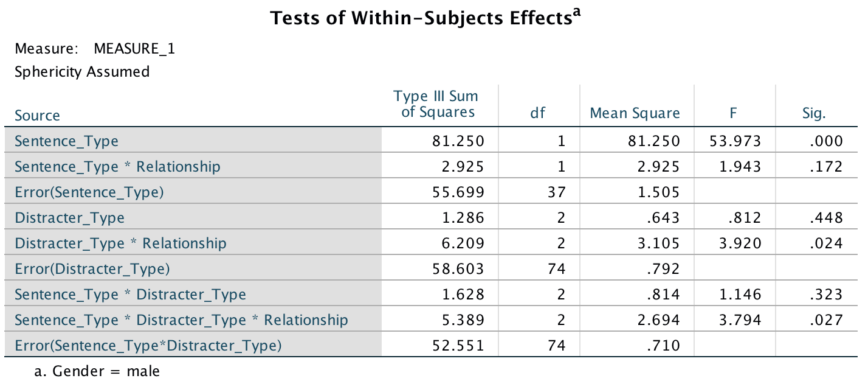Select the "Error(Distracter_Type)" row label
This screenshot has width=868, height=381.
(x=92, y=269)
